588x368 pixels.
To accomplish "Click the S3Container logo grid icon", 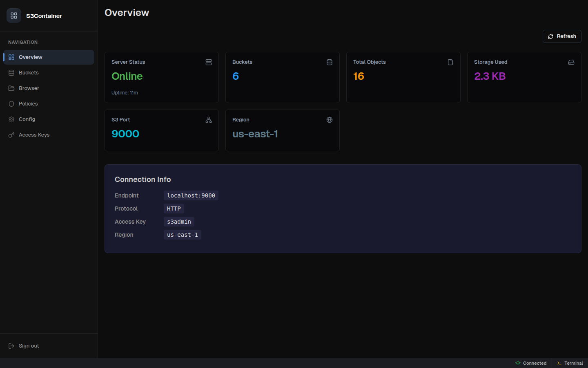I will tap(13, 15).
